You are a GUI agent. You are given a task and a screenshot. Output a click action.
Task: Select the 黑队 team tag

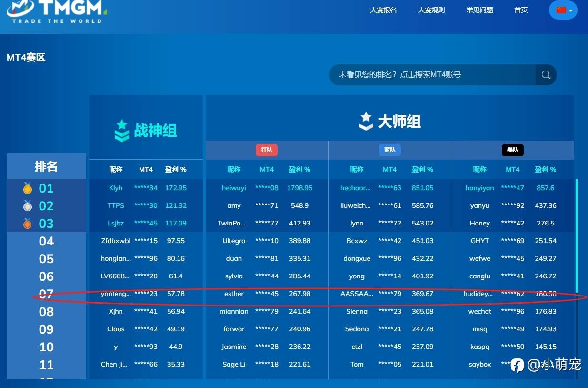513,150
